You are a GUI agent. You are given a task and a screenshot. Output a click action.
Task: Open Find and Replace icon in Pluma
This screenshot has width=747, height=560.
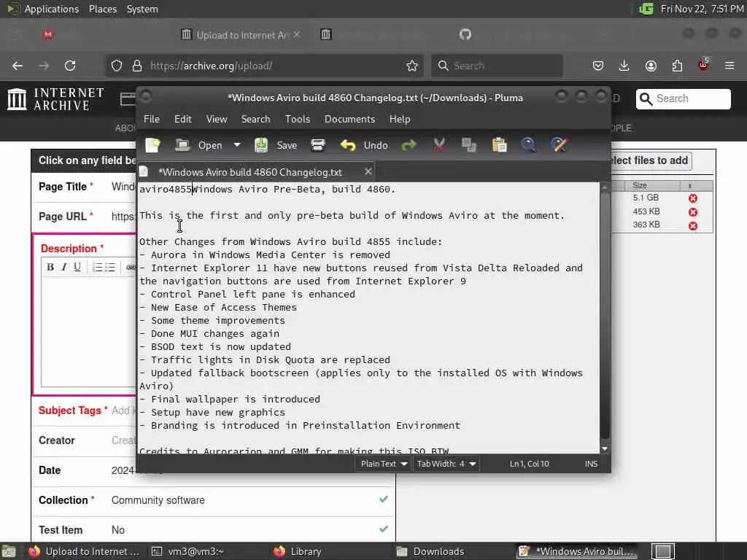point(560,145)
